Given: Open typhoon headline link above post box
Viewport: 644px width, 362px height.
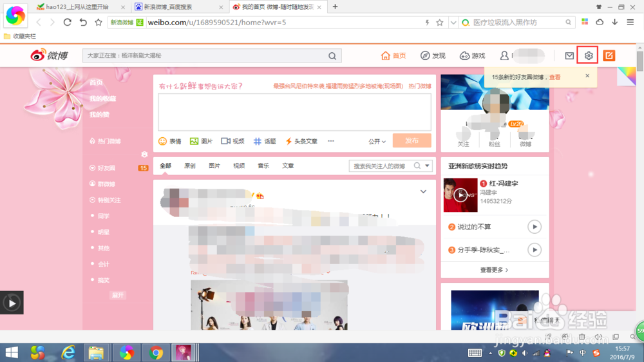Looking at the screenshot, I should coord(338,86).
